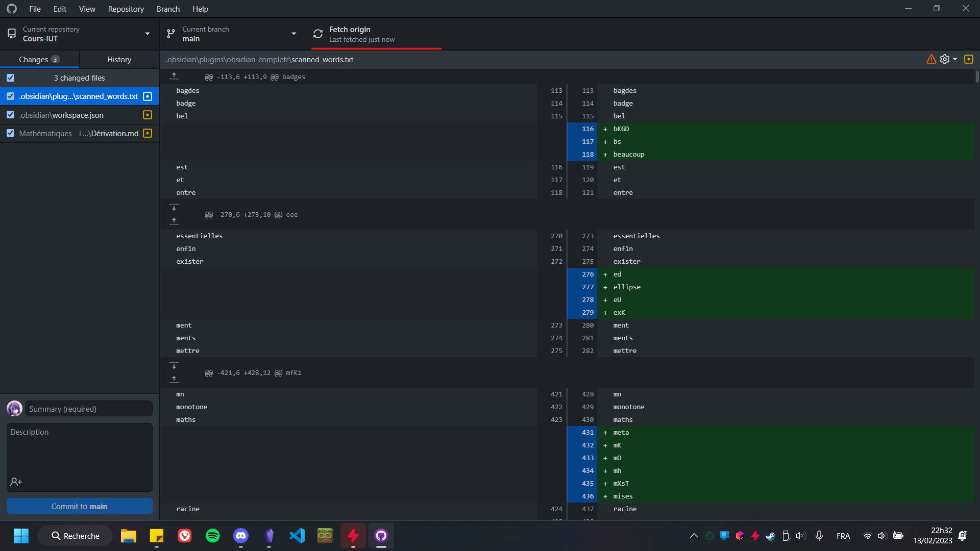Click the warning triangle icon top-right

tap(932, 60)
